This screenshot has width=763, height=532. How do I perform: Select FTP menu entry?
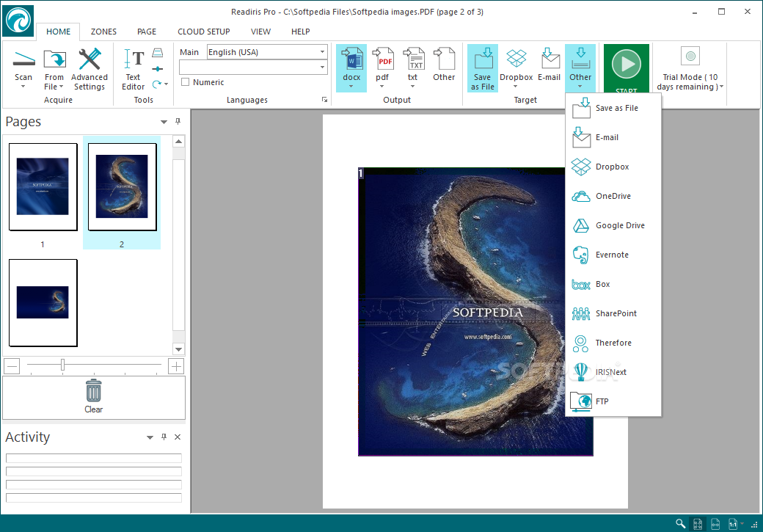(x=613, y=401)
